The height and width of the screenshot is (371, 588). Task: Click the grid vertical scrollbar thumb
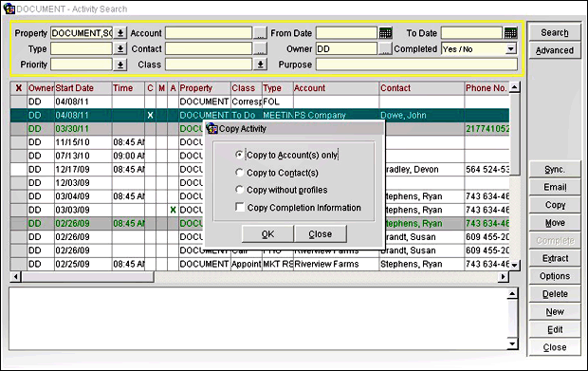click(514, 134)
